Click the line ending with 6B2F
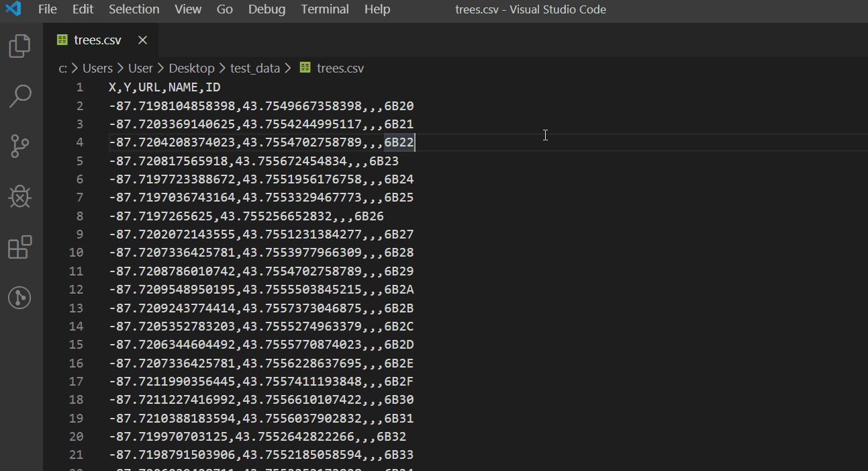 261,382
